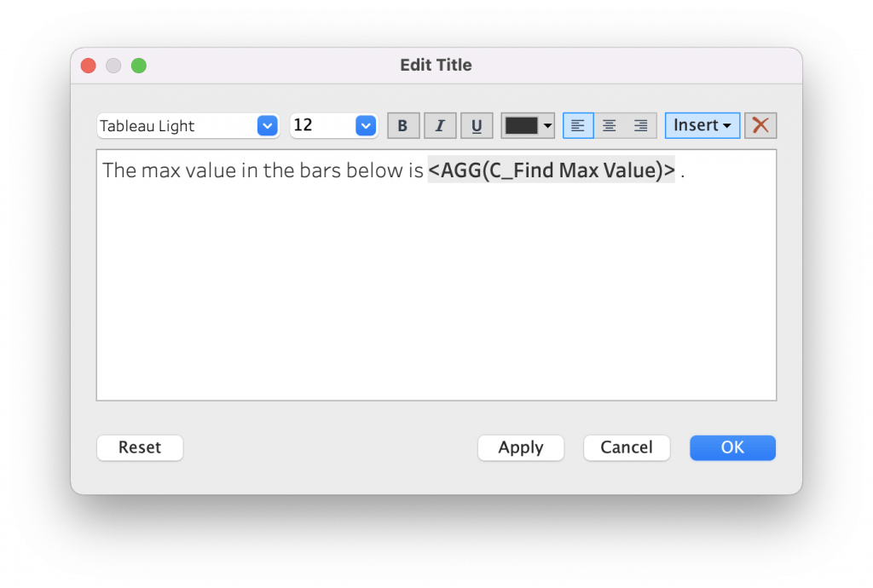873x588 pixels.
Task: Toggle italic formatting button
Action: tap(440, 126)
